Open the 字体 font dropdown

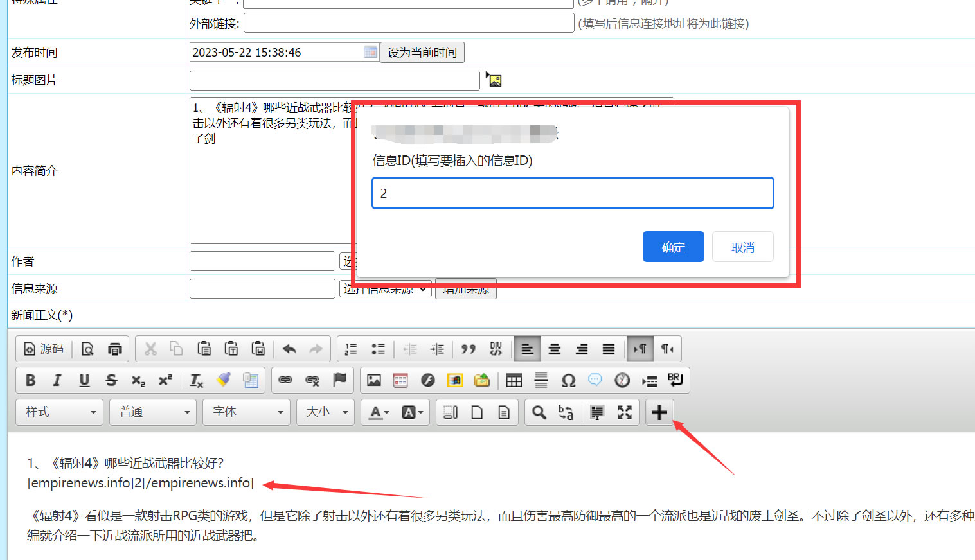pyautogui.click(x=246, y=412)
